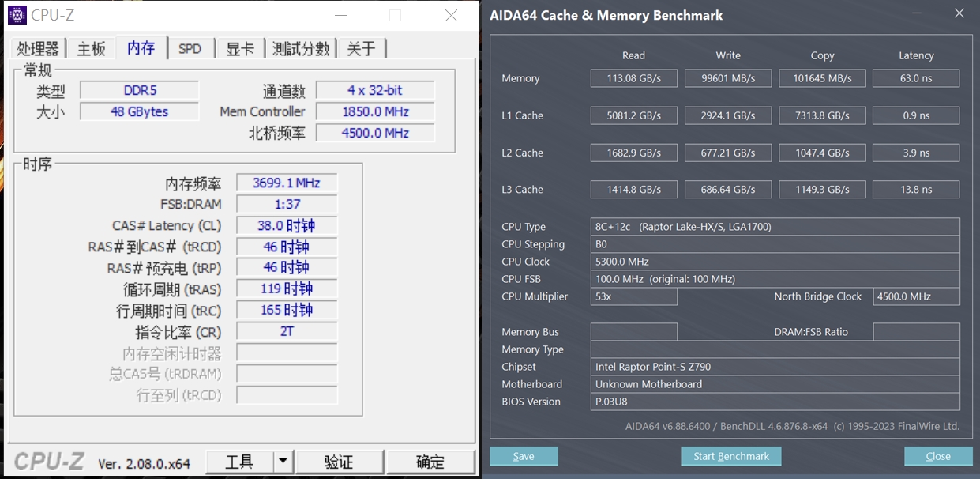Click L3 Cache Read 1414.8 GB/s result

point(633,190)
